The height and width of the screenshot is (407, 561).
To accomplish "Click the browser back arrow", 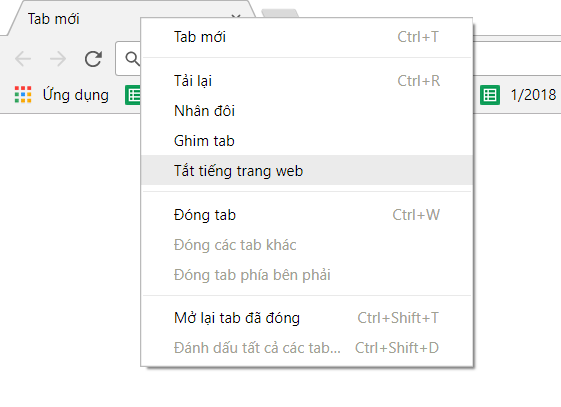I will pyautogui.click(x=23, y=59).
